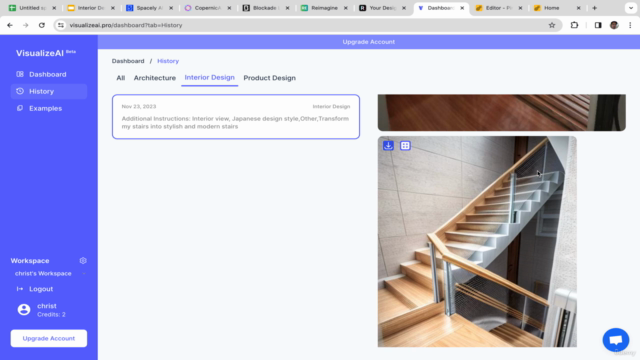Go forward in browser history
The height and width of the screenshot is (360, 640).
(x=25, y=25)
